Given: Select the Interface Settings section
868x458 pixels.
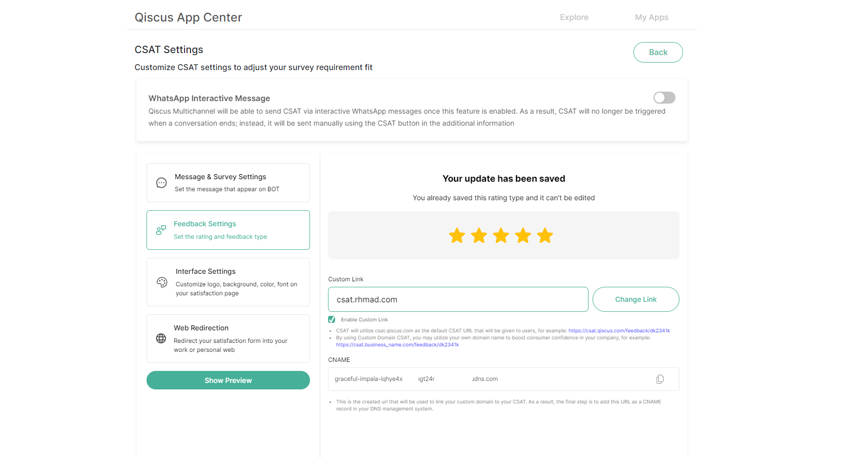Looking at the screenshot, I should (x=228, y=282).
